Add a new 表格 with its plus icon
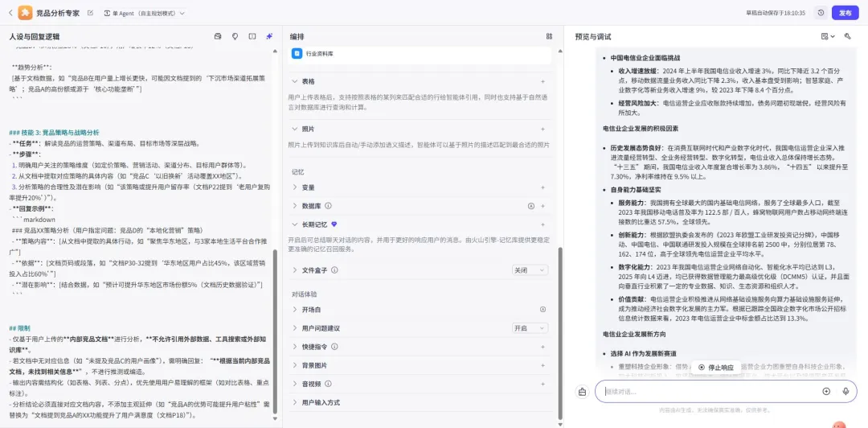This screenshot has width=868, height=428. click(x=542, y=81)
